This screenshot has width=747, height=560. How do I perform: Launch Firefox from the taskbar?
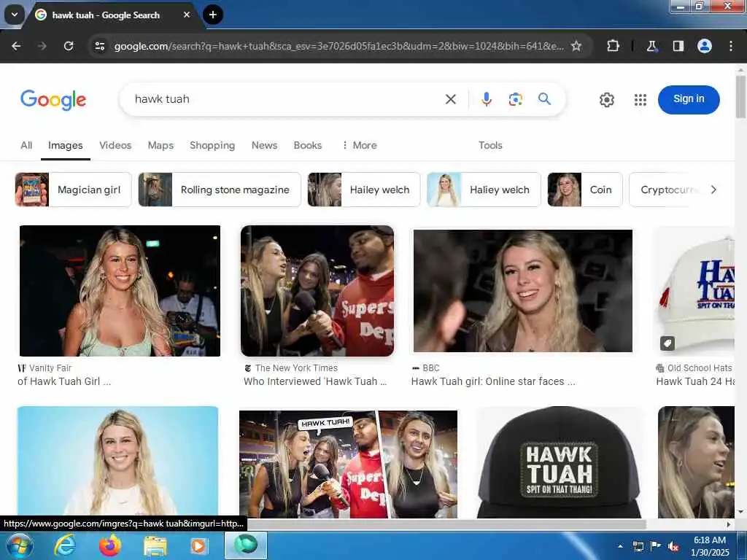click(110, 545)
